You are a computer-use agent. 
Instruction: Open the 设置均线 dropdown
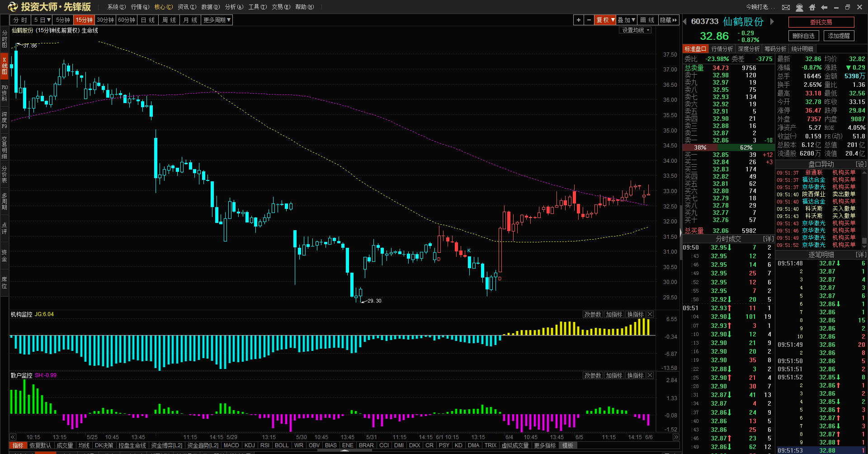coord(636,30)
